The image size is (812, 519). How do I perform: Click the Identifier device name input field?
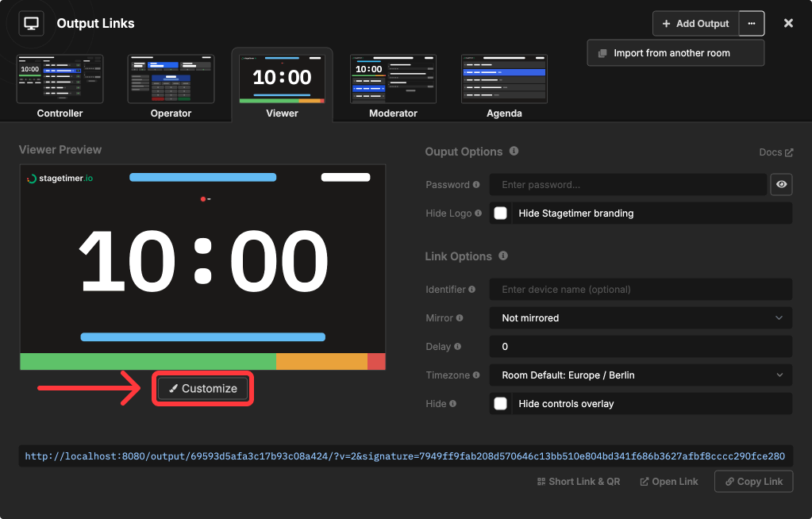tap(641, 289)
